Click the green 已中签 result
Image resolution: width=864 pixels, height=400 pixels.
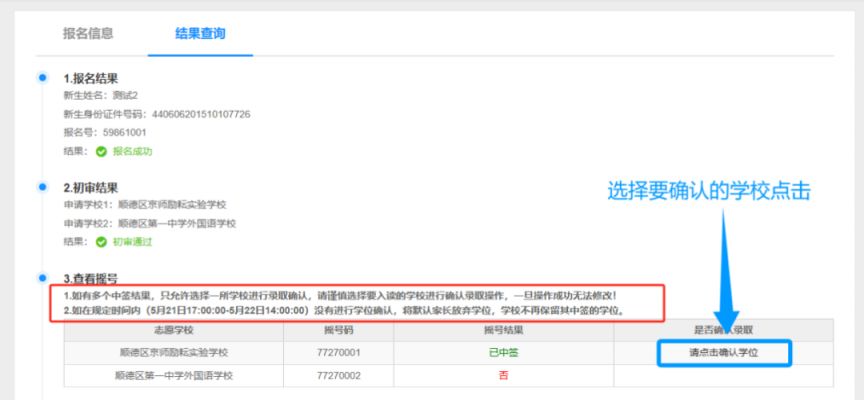pyautogui.click(x=504, y=353)
